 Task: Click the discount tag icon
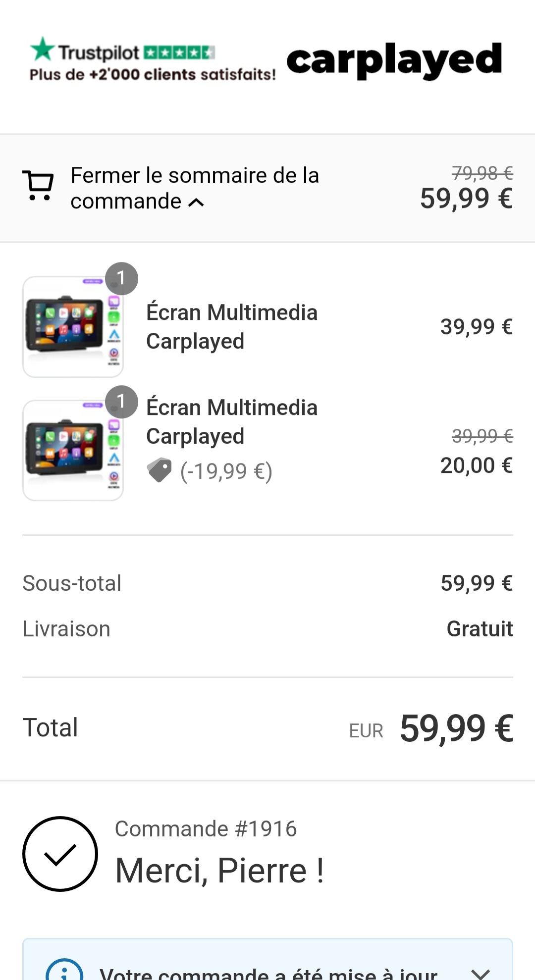159,470
